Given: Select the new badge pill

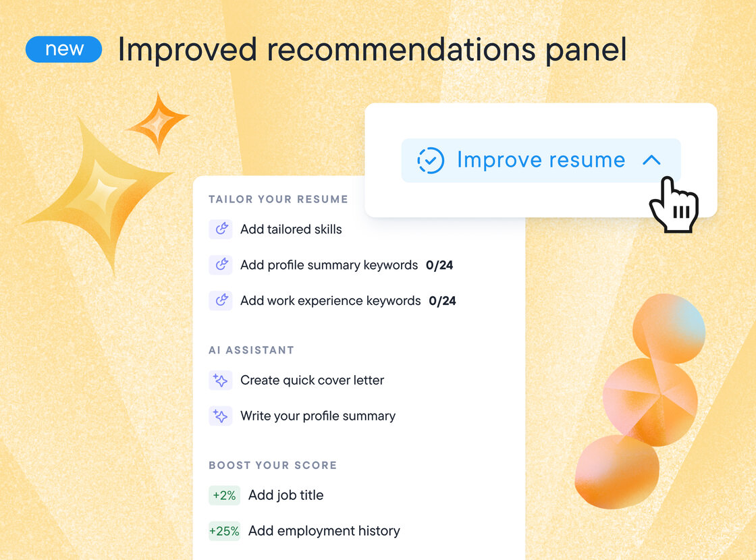Looking at the screenshot, I should (x=63, y=49).
